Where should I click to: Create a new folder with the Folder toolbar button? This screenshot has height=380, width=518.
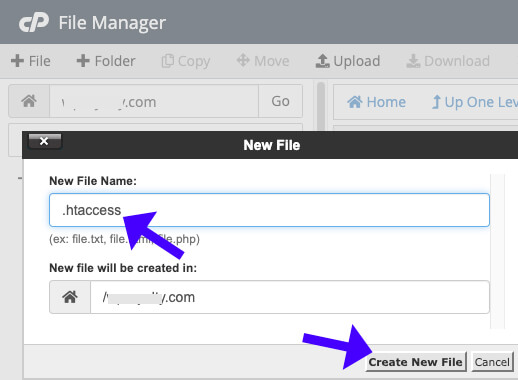click(x=106, y=61)
